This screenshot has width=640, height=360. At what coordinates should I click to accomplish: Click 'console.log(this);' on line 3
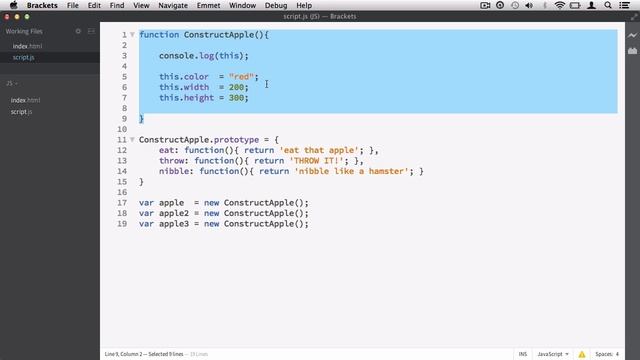coord(204,56)
